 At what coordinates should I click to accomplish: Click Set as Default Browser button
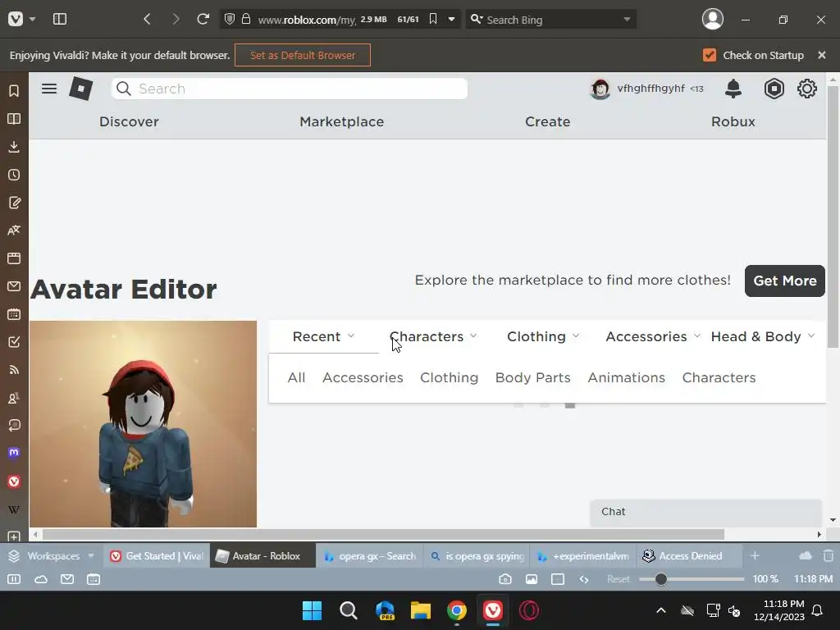pos(302,55)
